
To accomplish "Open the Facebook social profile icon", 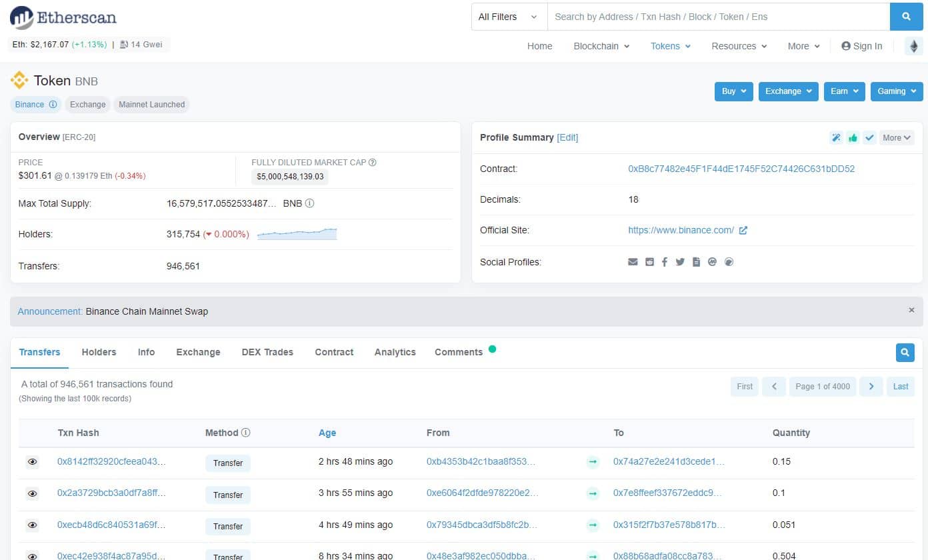I will click(x=665, y=262).
